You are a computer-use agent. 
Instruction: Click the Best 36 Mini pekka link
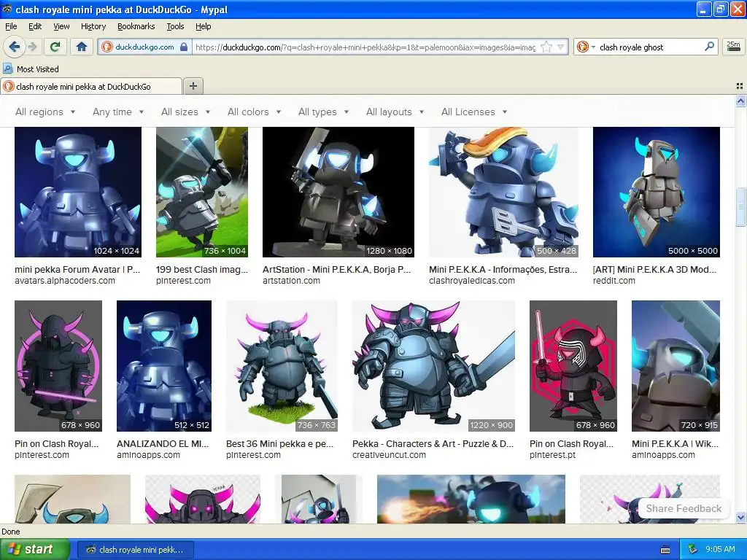pos(279,444)
